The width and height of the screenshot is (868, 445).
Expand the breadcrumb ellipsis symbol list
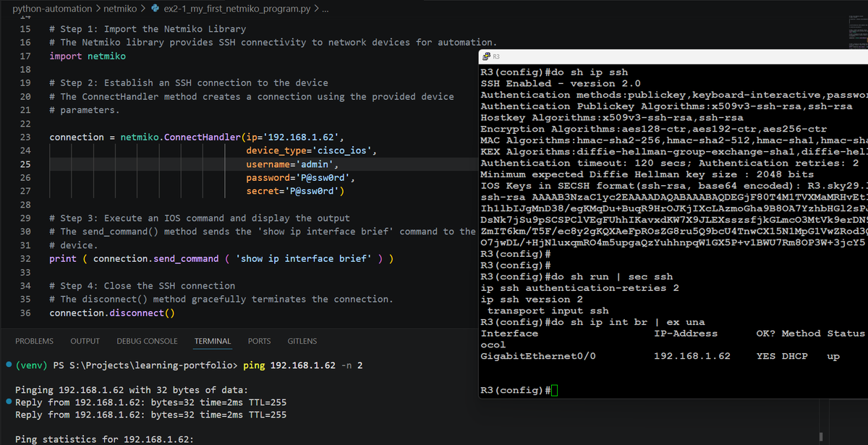325,9
